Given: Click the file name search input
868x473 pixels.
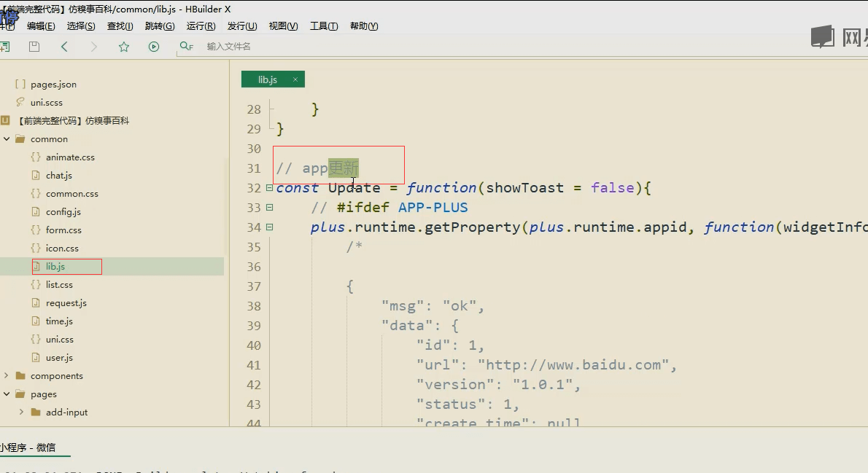Looking at the screenshot, I should coord(228,47).
